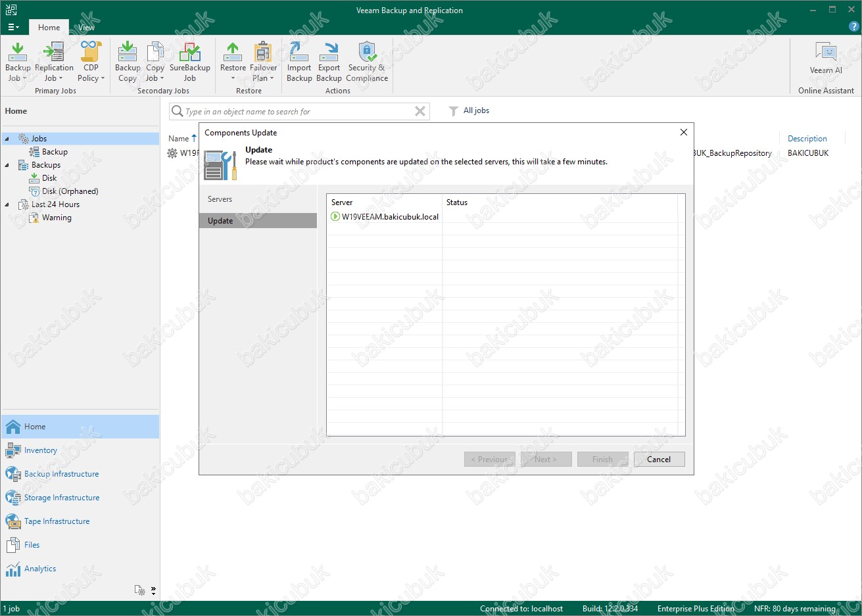Image resolution: width=862 pixels, height=616 pixels.
Task: Select the Disk node under Backups
Action: coord(49,178)
